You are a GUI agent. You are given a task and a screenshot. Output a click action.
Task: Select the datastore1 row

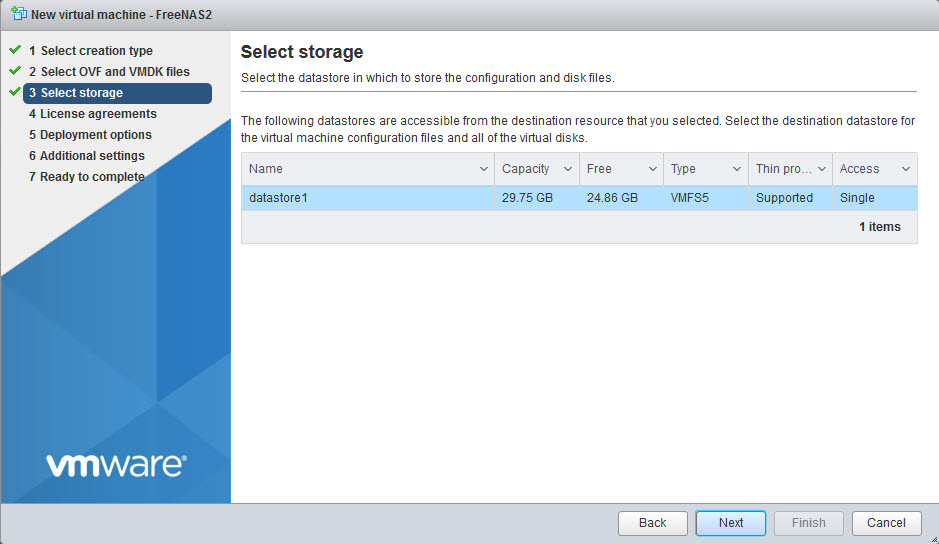579,198
